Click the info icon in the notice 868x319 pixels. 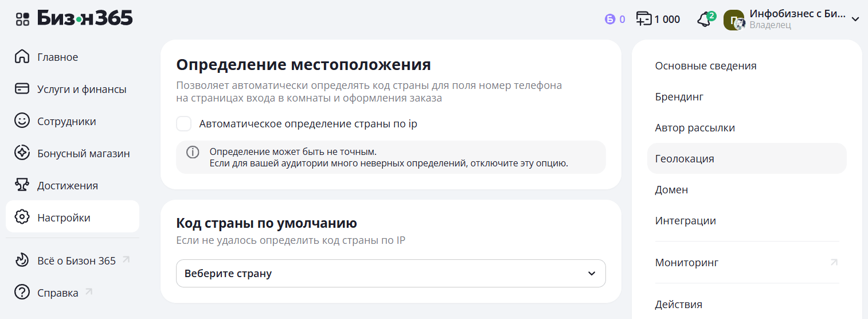coord(193,152)
